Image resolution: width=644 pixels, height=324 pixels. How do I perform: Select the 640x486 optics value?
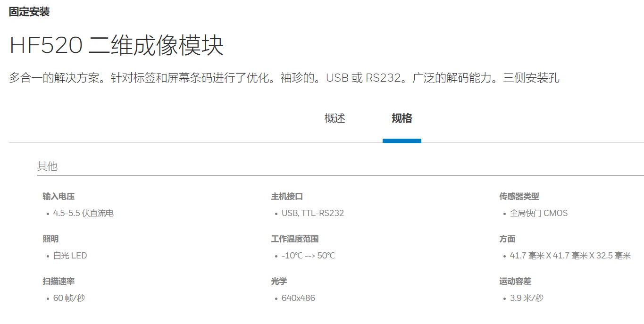(x=298, y=298)
